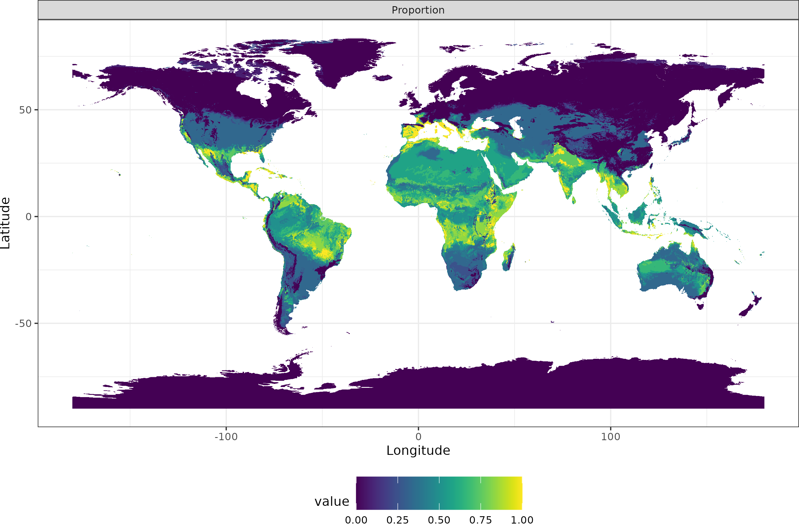Viewport: 799px width, 532px height.
Task: Click the 0 latitude tick label
Action: [28, 217]
